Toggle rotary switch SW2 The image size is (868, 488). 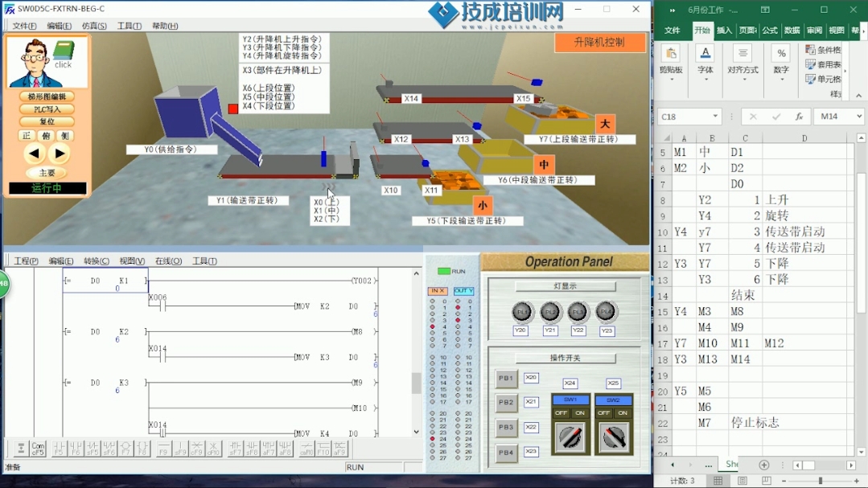pos(613,437)
